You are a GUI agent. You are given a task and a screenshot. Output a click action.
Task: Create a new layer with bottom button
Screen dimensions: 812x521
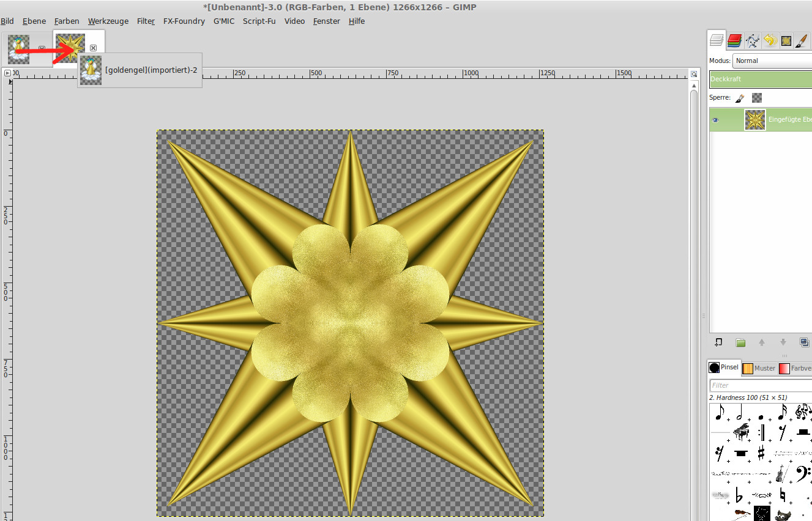click(719, 342)
